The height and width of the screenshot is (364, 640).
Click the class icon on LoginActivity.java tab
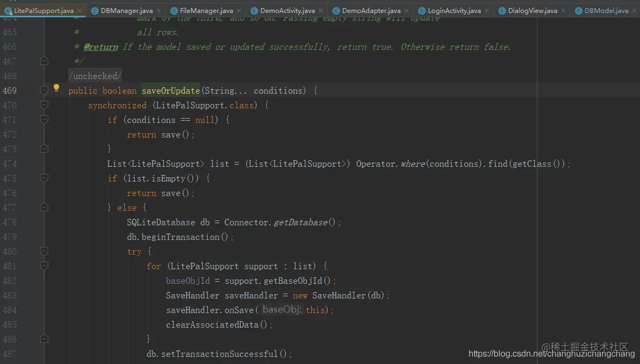[x=421, y=11]
